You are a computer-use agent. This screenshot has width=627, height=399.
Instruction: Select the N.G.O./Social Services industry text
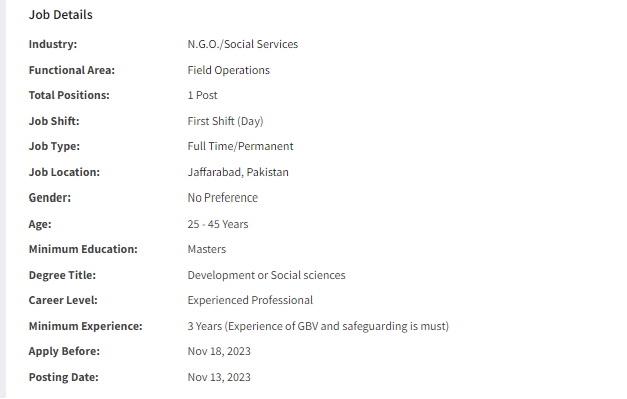[243, 44]
